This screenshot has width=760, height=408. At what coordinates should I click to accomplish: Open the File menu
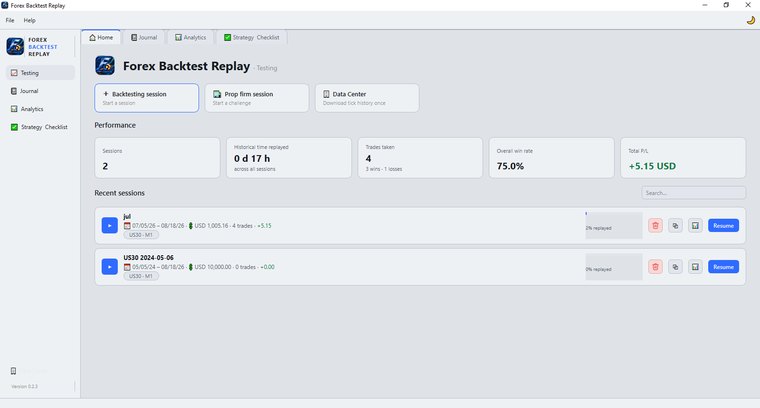point(10,20)
